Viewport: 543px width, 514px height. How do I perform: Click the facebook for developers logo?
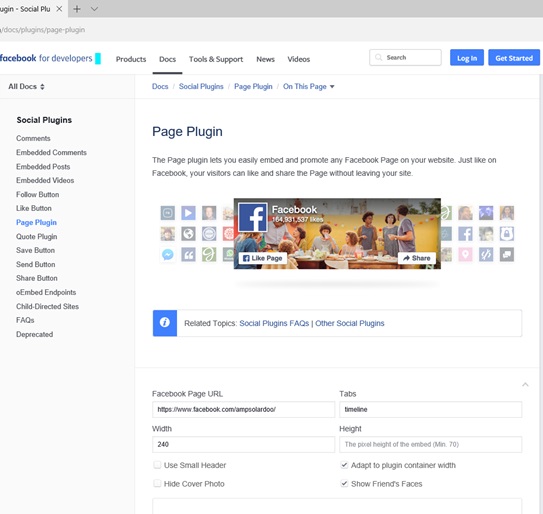click(50, 58)
